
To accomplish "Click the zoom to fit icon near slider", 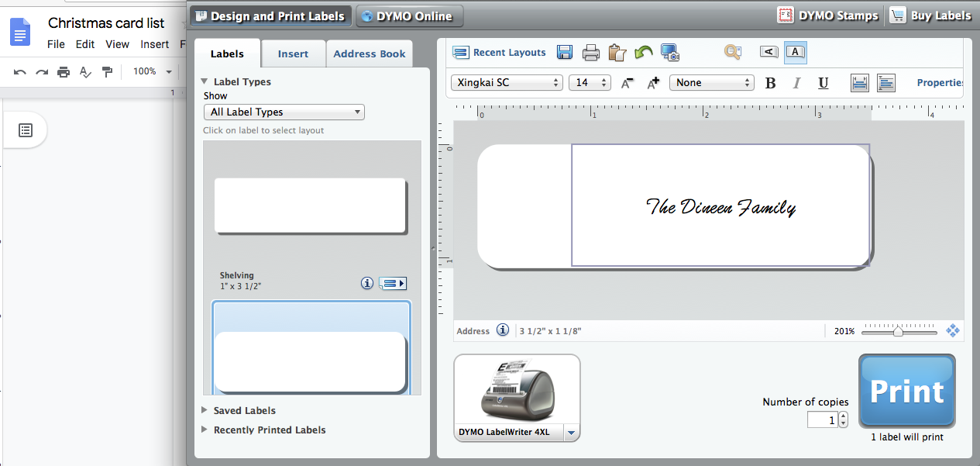I will click(x=953, y=330).
